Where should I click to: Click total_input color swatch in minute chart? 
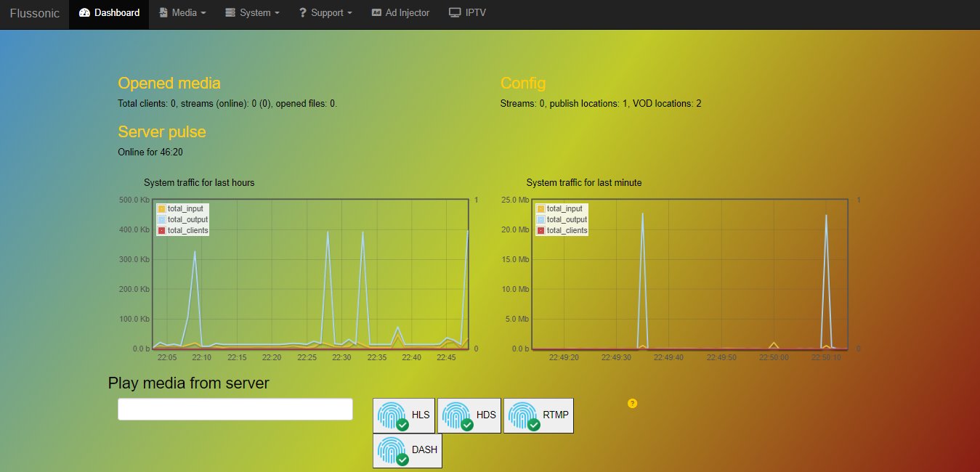540,208
